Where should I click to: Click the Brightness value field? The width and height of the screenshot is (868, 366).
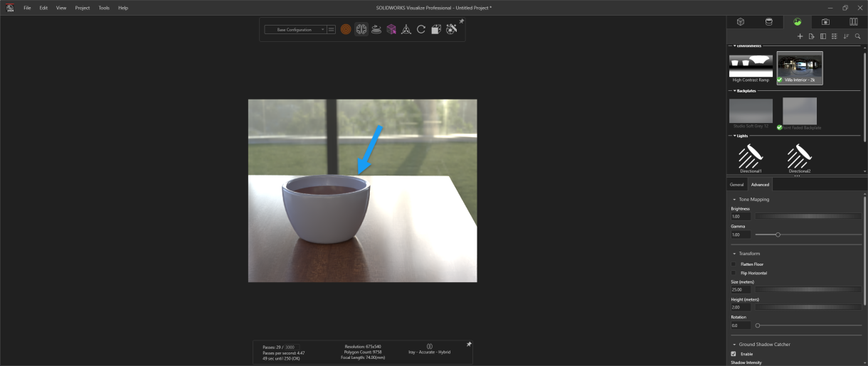pos(741,216)
